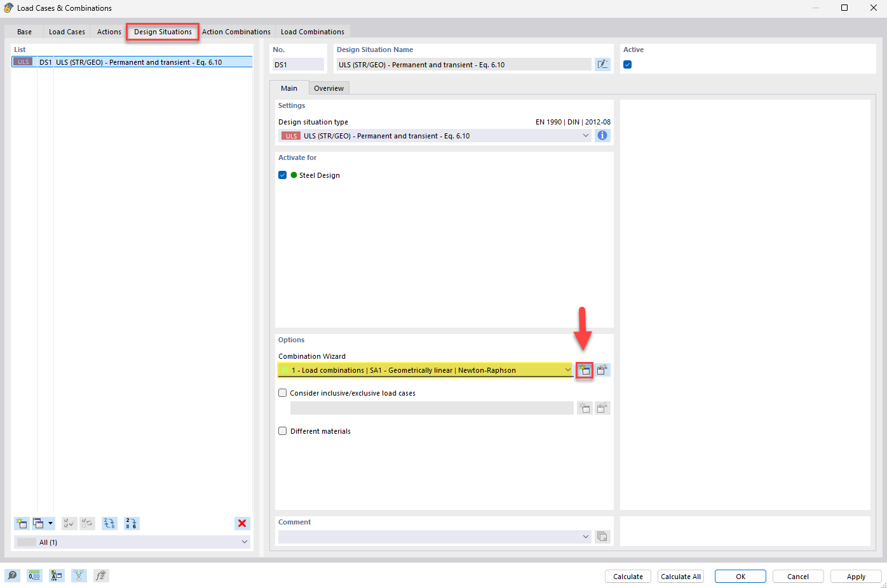Open unit settings with the 0.00 icon

pyautogui.click(x=34, y=575)
